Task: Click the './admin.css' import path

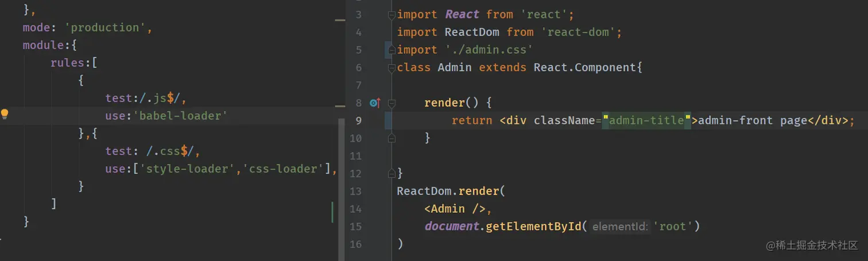Action: pyautogui.click(x=489, y=50)
